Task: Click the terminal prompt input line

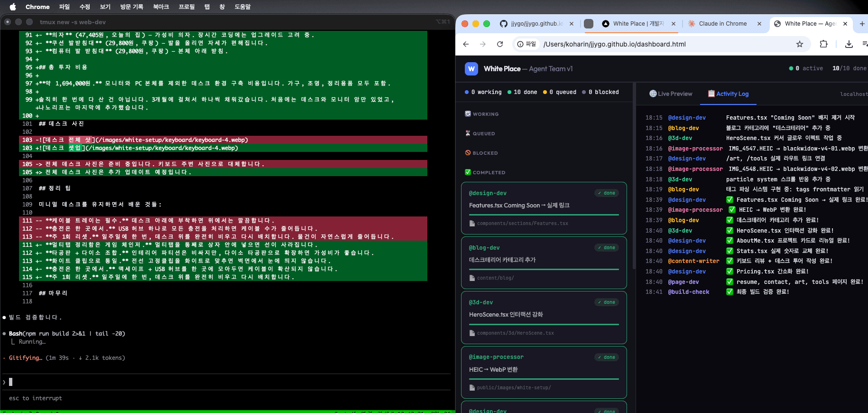Action: 227,382
